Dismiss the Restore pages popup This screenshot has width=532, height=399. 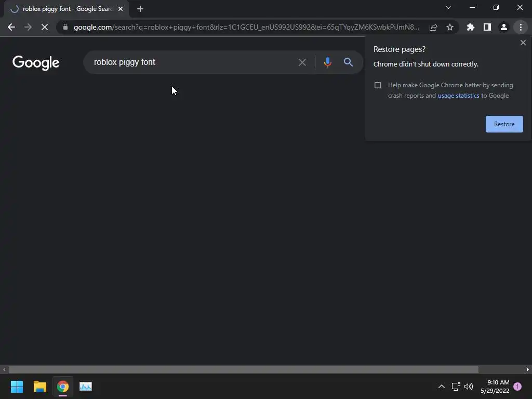click(523, 43)
